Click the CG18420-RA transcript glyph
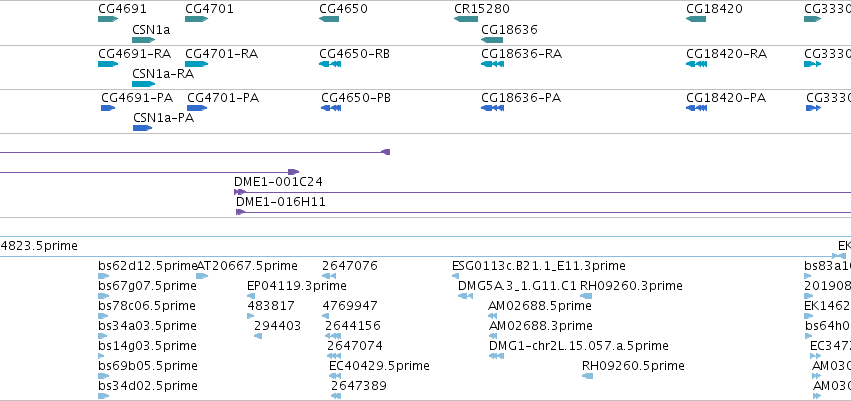851x401 pixels. coord(696,64)
